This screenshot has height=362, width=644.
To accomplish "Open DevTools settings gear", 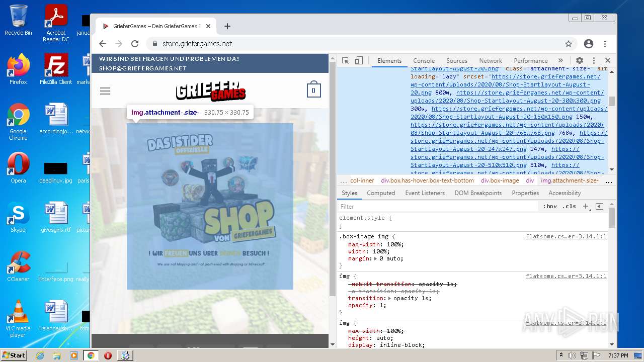I will pos(580,60).
